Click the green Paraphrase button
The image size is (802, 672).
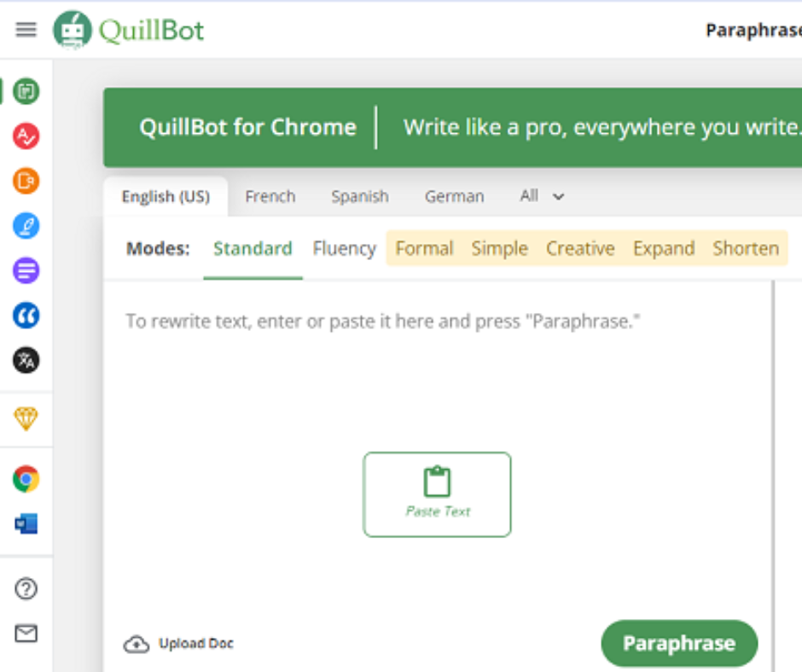[679, 643]
